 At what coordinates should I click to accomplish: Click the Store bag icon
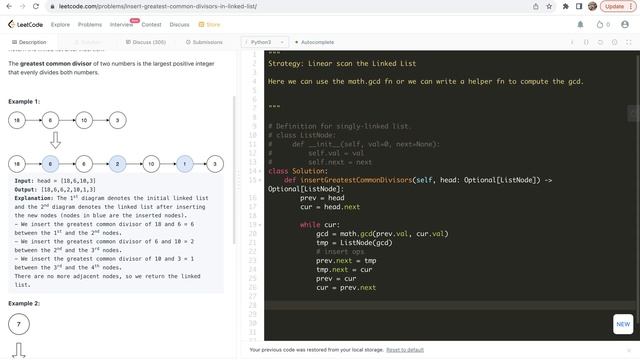201,24
